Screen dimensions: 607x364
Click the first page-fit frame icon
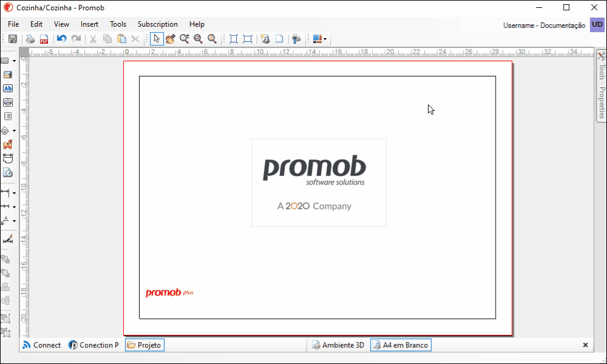coord(234,39)
